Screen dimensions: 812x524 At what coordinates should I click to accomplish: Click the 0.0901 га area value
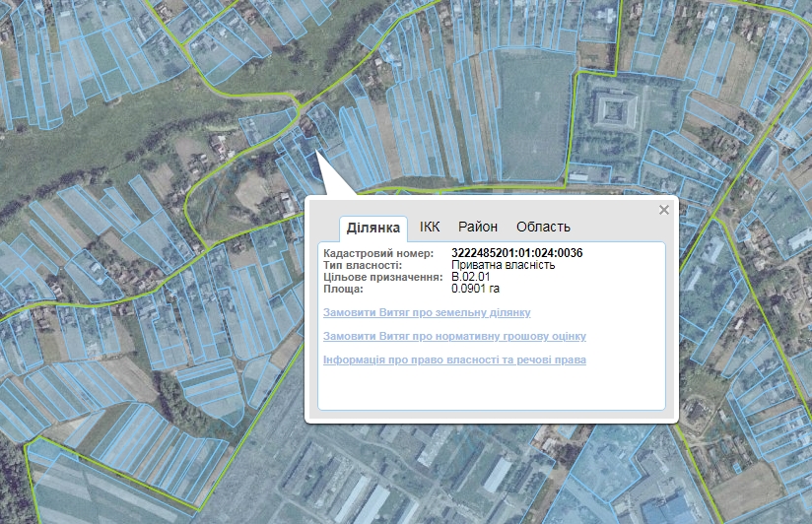point(475,289)
